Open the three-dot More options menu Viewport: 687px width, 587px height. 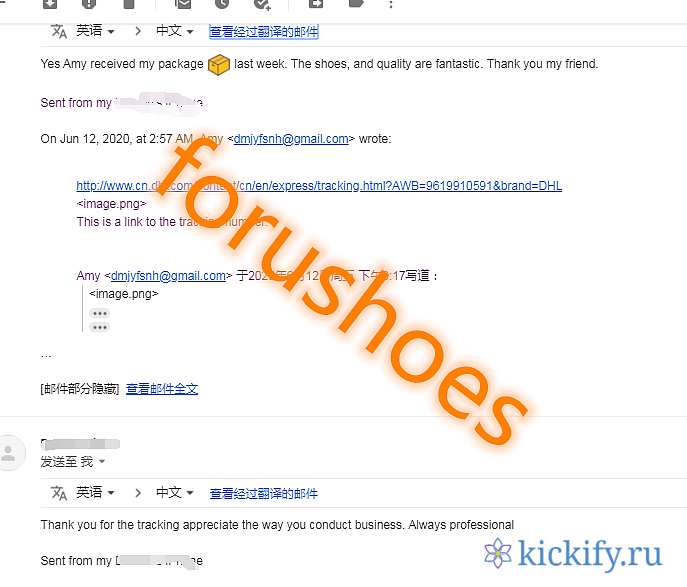tap(391, 4)
